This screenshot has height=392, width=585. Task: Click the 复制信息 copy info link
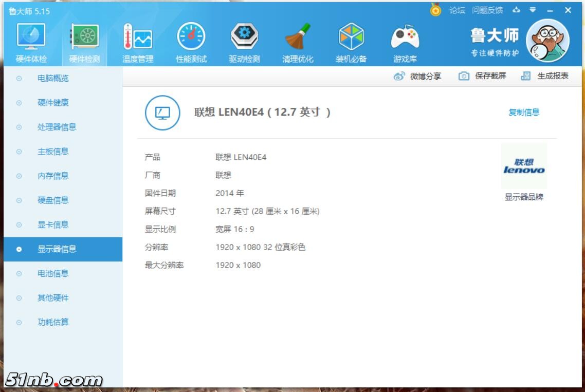tap(524, 113)
